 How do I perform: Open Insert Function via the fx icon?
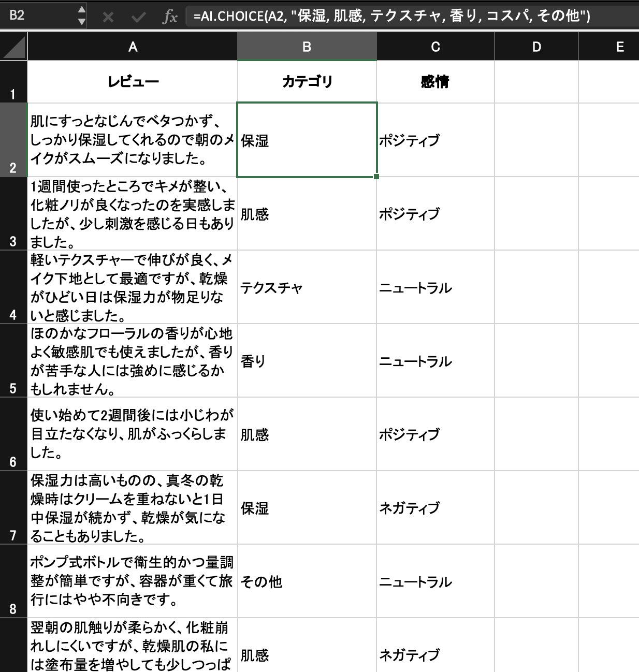(x=171, y=16)
